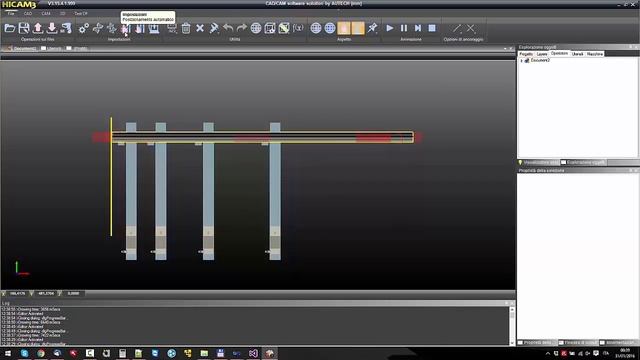Click the Esplorazione oggetti bottom panel tab
The image size is (640, 360).
[x=584, y=162]
